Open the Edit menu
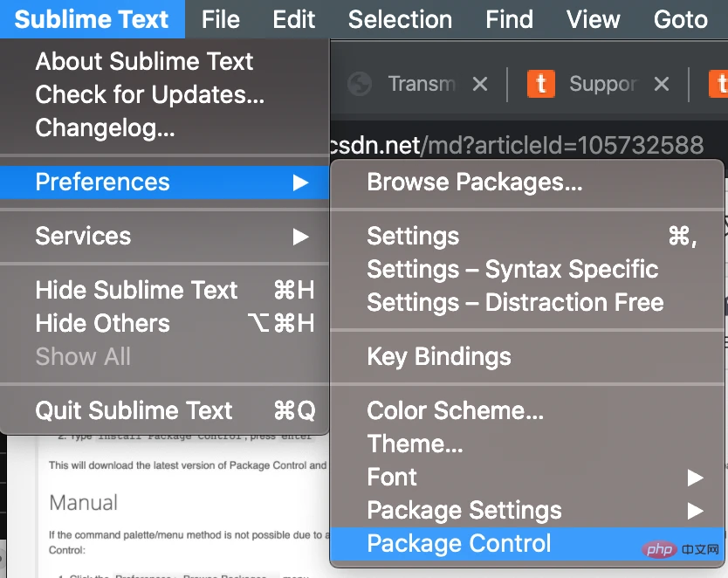The width and height of the screenshot is (728, 578). pos(294,19)
